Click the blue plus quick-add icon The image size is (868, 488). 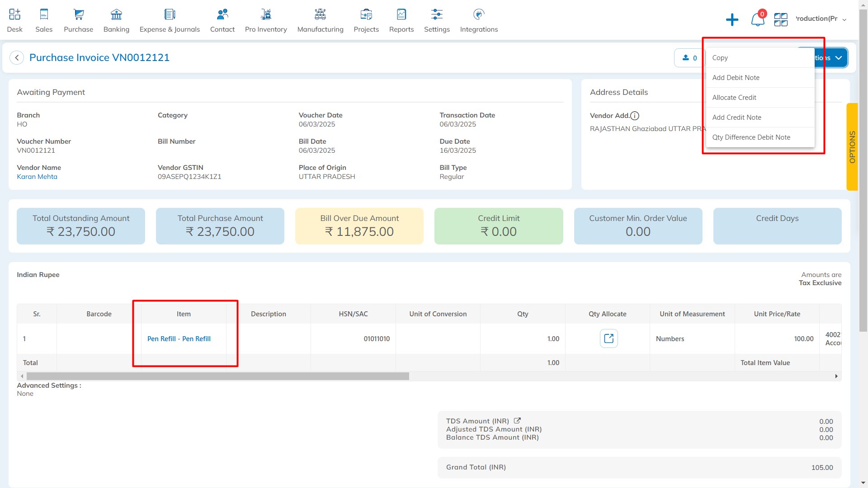pyautogui.click(x=732, y=19)
